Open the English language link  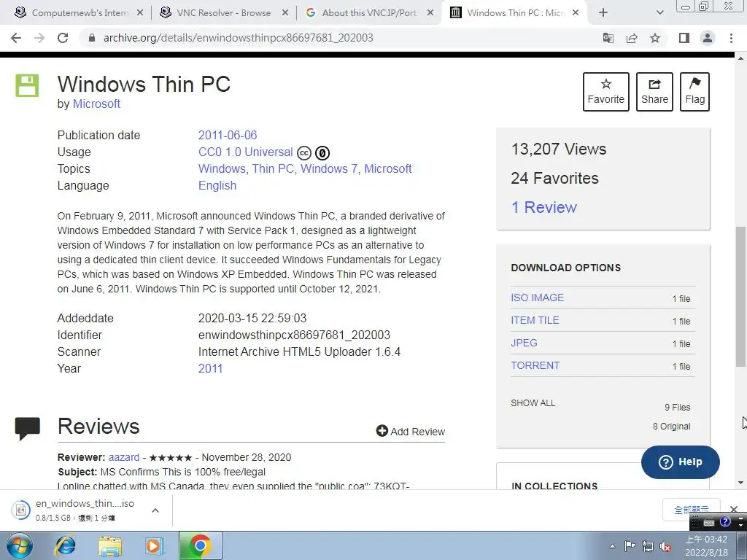point(217,186)
